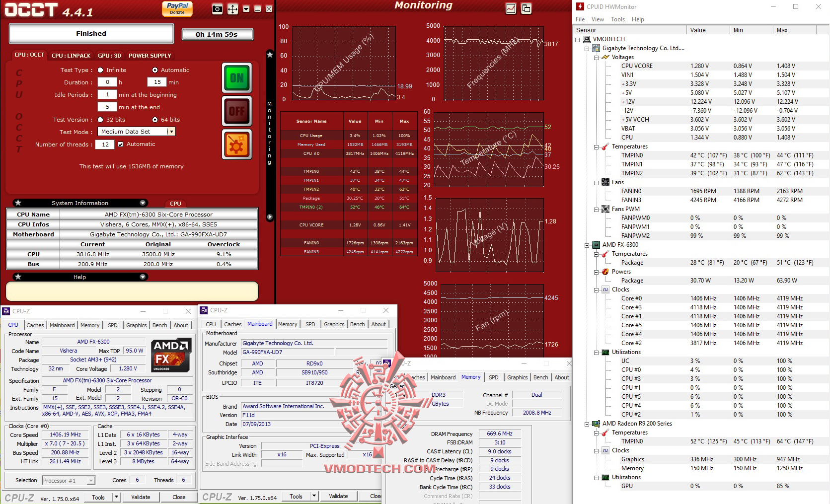
Task: Collapse the Help panel arrow
Action: [x=143, y=277]
